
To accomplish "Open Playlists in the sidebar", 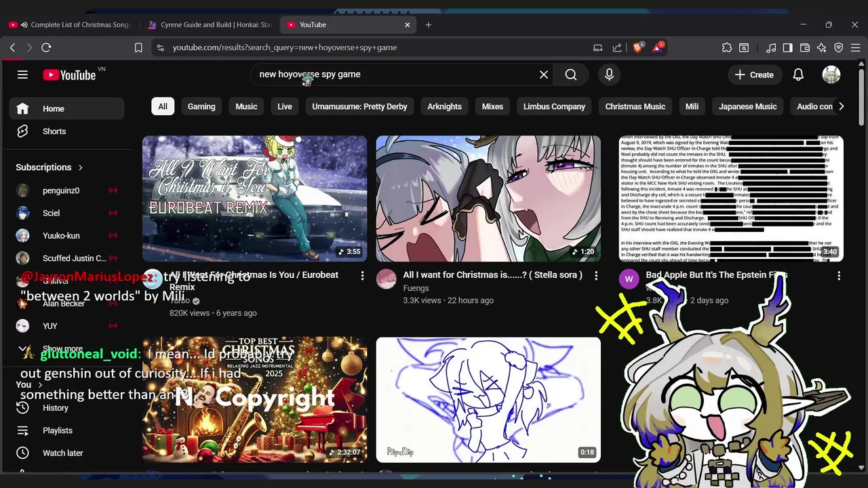I will click(x=66, y=430).
